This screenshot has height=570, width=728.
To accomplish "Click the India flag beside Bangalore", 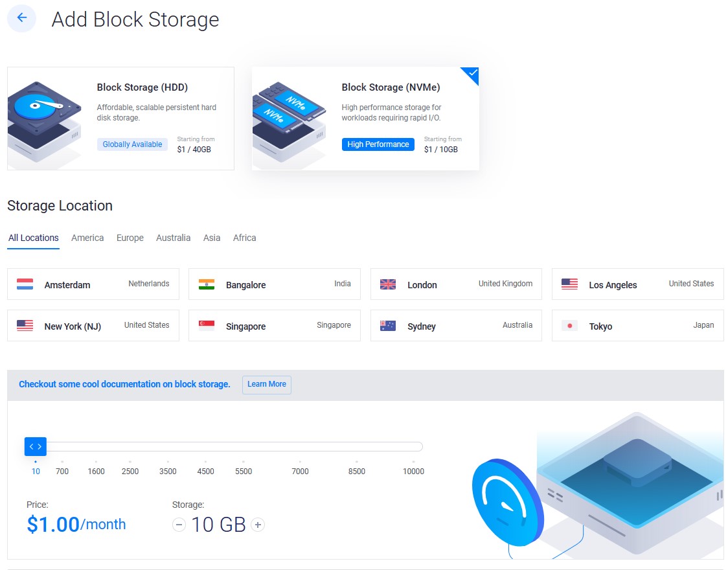I will [206, 283].
